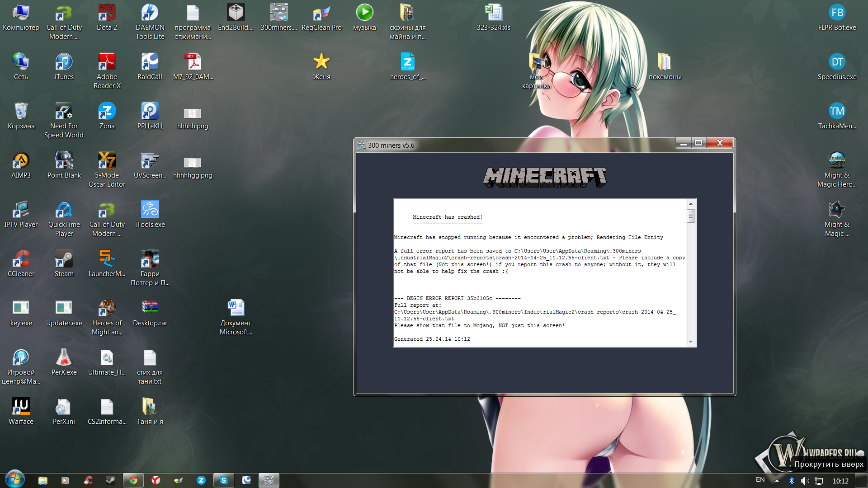
Task: Click the crash report scrollbar thumb
Action: point(691,216)
